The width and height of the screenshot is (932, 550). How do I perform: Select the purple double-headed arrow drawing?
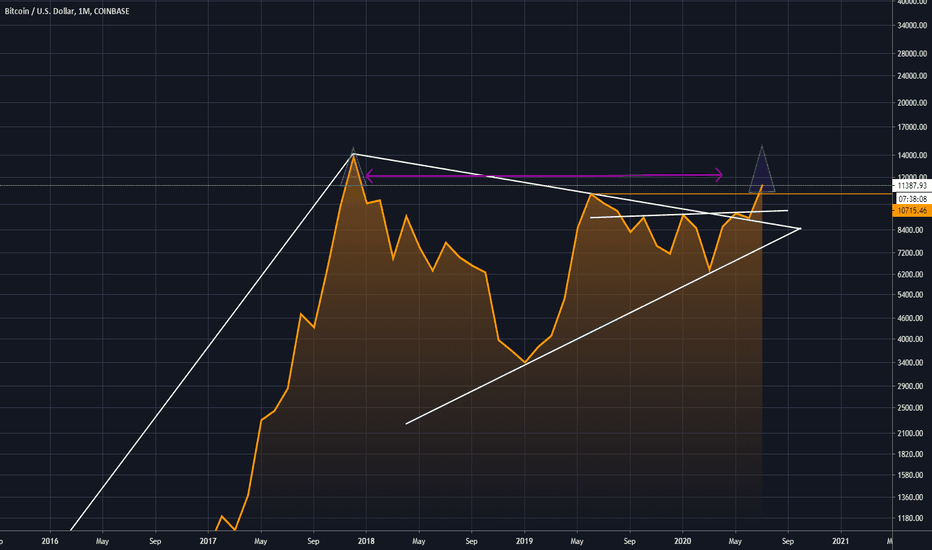click(544, 175)
